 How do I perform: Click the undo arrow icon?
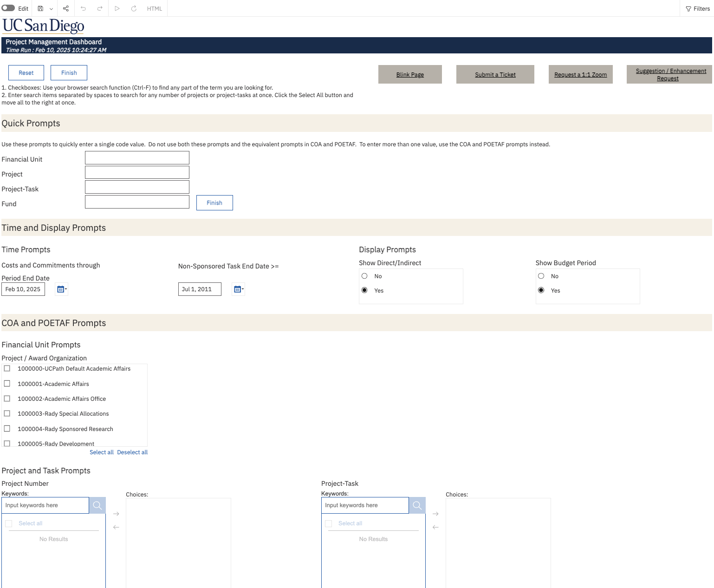pos(83,8)
